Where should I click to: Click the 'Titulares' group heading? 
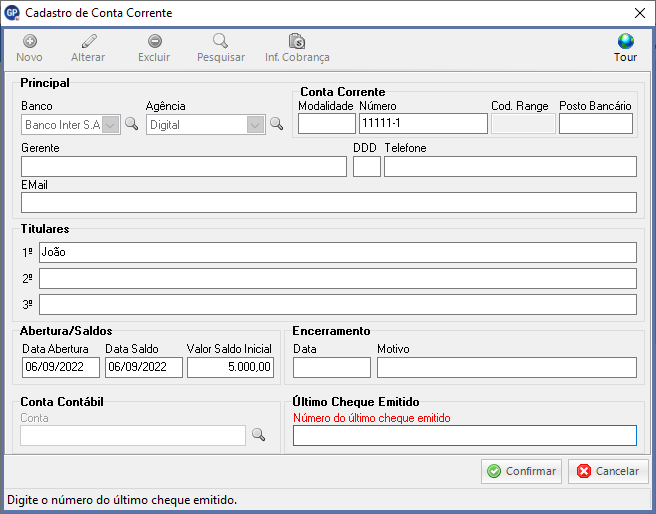(45, 229)
